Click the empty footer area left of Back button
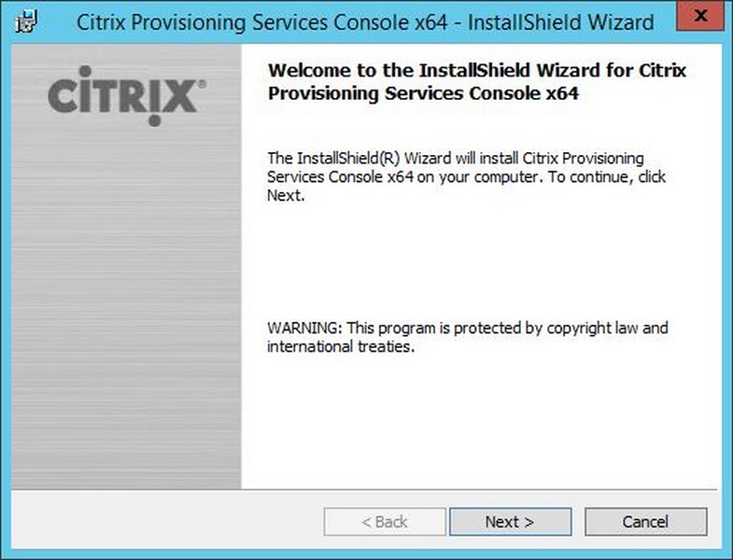The height and width of the screenshot is (560, 733). click(x=167, y=520)
